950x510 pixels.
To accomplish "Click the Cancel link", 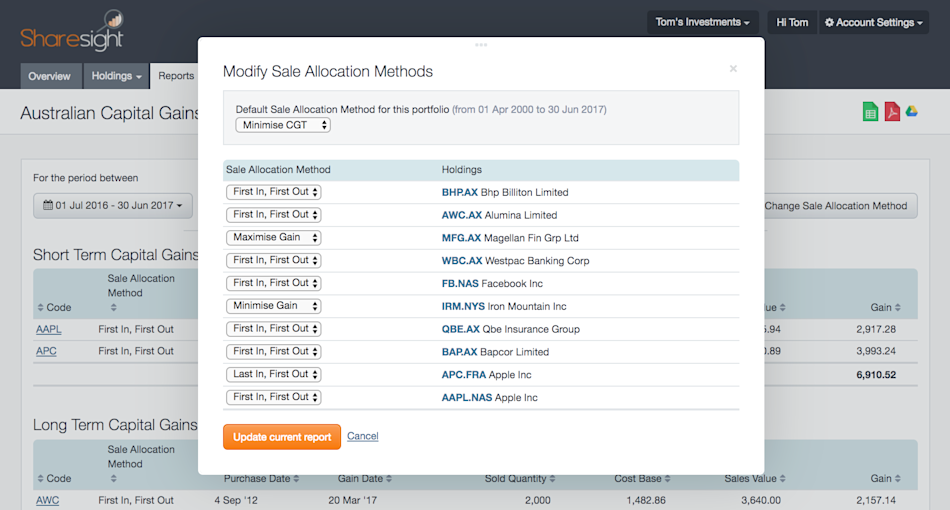I will point(362,436).
